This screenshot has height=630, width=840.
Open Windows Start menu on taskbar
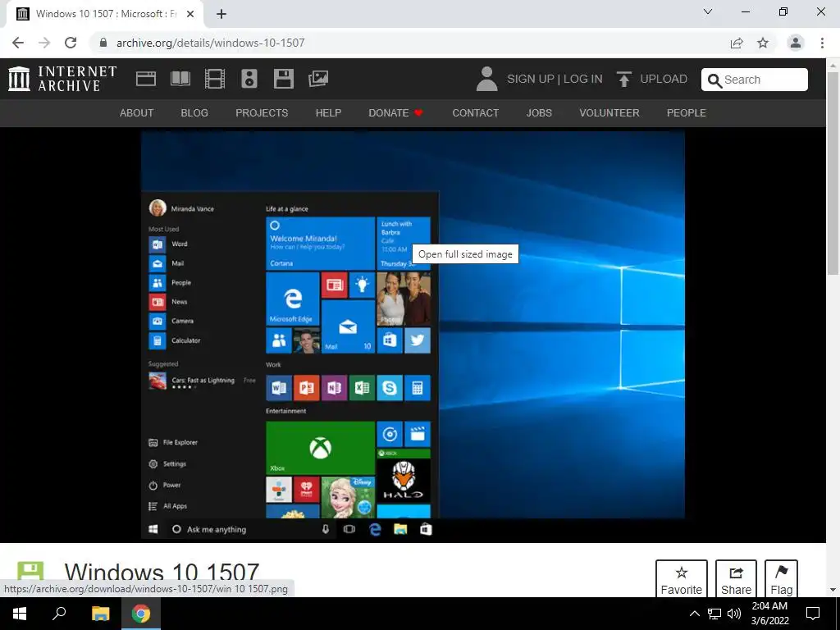coord(20,614)
